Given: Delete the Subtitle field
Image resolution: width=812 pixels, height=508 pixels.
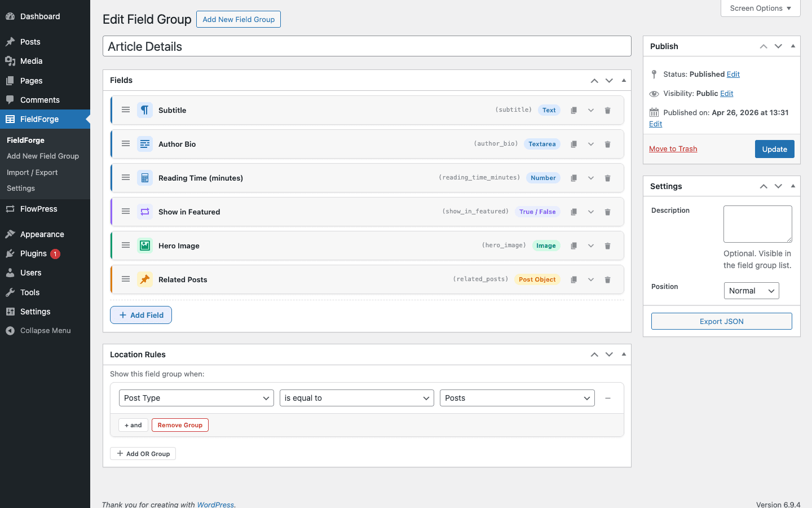Looking at the screenshot, I should (x=607, y=110).
